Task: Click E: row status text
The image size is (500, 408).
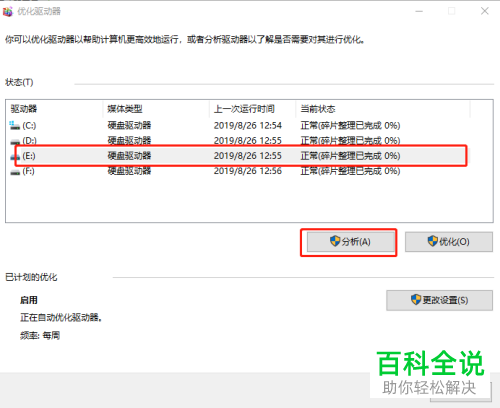Action: point(350,156)
